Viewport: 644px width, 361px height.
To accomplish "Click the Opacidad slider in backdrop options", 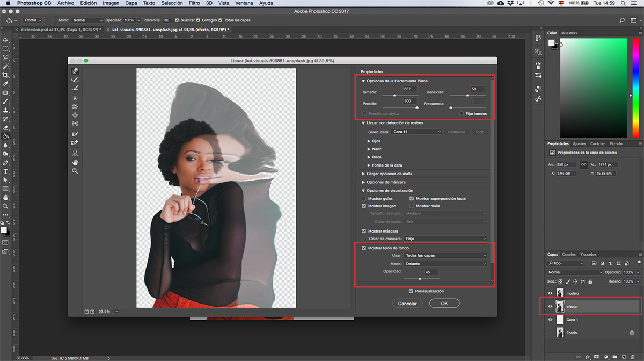I will 420,279.
